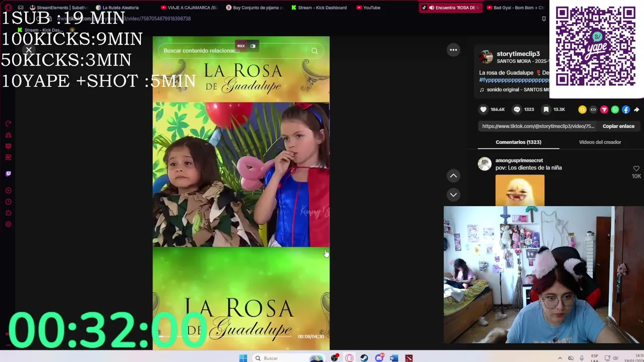Switch to the YouTube browser tab

click(x=369, y=8)
